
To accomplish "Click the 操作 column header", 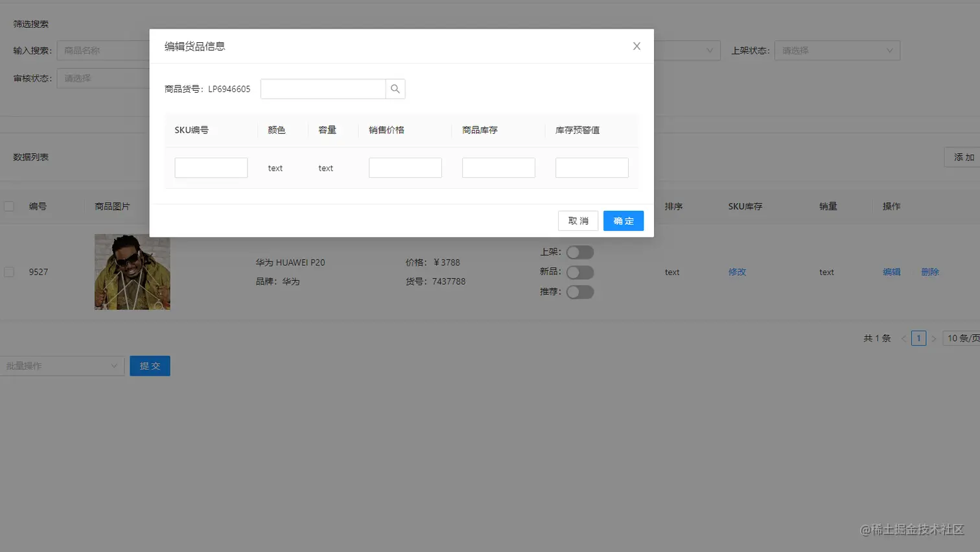I will (x=891, y=206).
